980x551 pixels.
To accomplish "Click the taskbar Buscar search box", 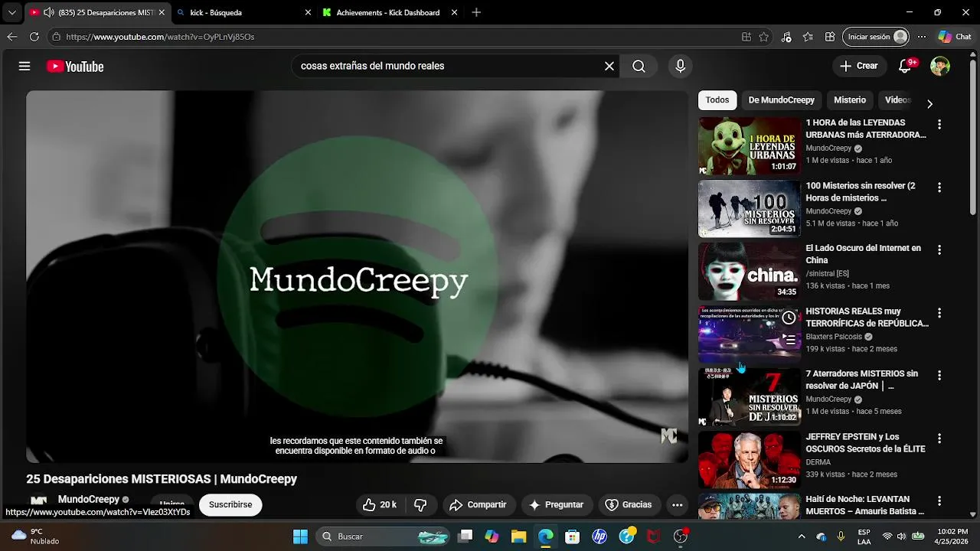I will [x=385, y=536].
